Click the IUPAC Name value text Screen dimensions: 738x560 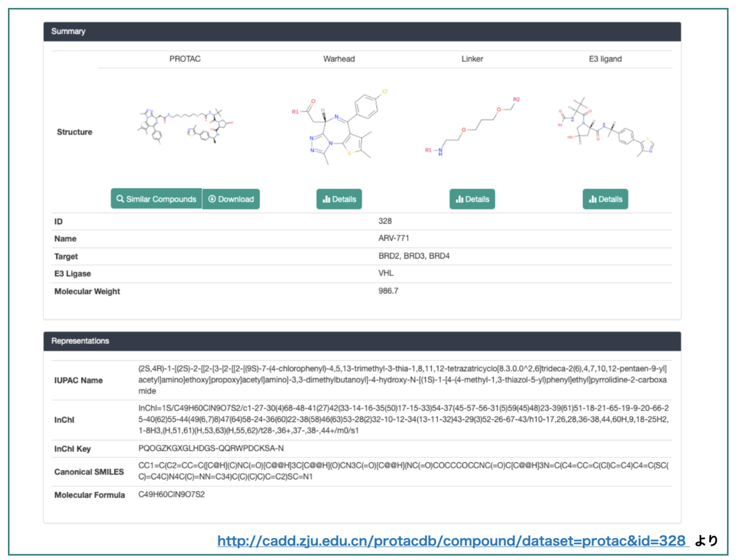(x=403, y=380)
